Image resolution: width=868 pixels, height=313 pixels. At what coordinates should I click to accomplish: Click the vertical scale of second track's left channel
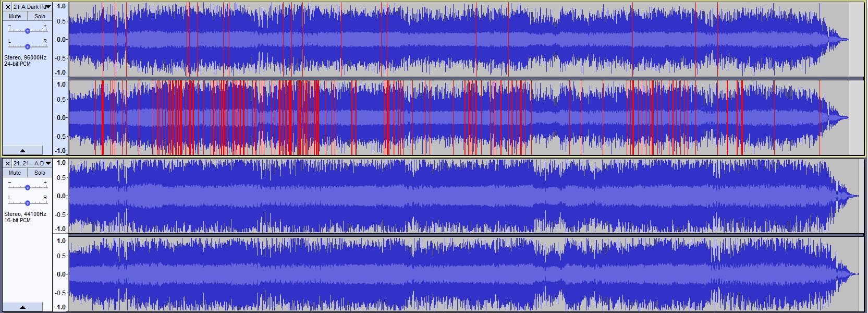click(x=61, y=196)
